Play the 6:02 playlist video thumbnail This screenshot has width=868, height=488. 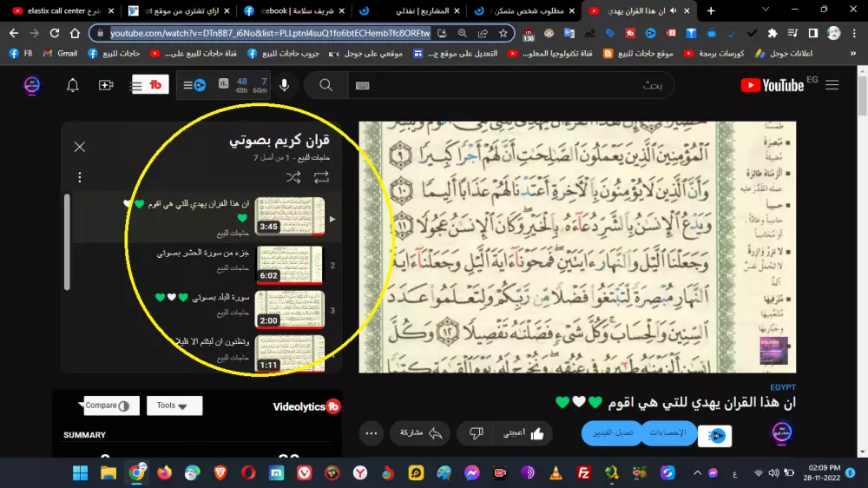[290, 265]
